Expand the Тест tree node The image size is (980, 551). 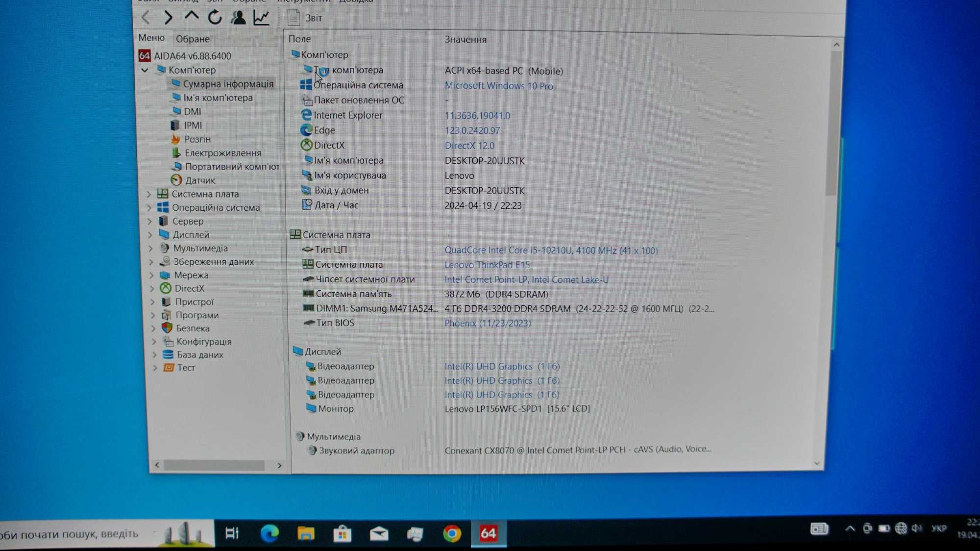(x=155, y=368)
